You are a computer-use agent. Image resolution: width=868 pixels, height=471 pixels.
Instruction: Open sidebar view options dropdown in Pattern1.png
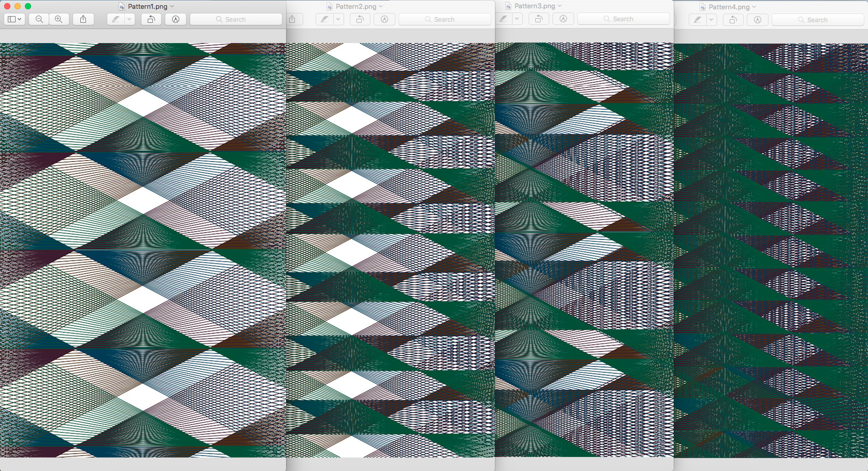tap(19, 19)
